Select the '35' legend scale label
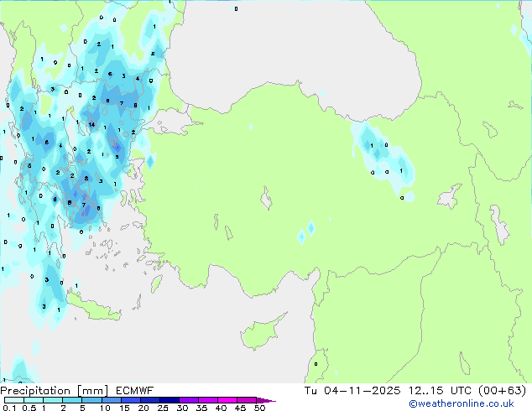Viewport: 532px width, 411px height. (201, 408)
